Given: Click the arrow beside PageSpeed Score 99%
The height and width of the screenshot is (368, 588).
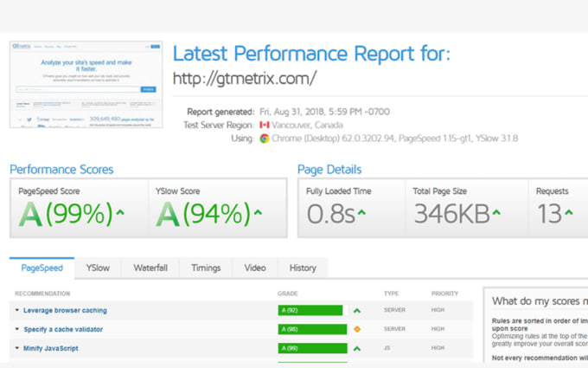Looking at the screenshot, I should pos(120,212).
